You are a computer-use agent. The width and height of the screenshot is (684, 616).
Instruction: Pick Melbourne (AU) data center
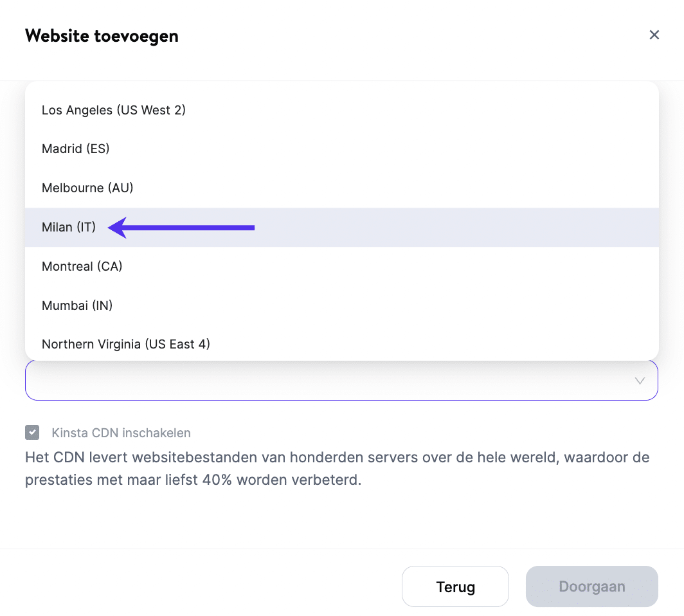(87, 188)
